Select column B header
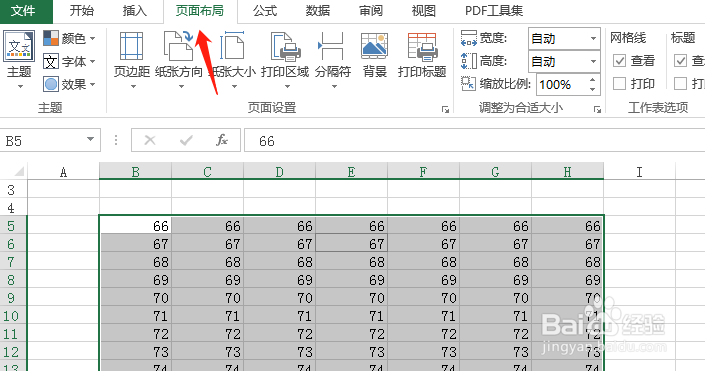This screenshot has width=705, height=371. point(135,171)
